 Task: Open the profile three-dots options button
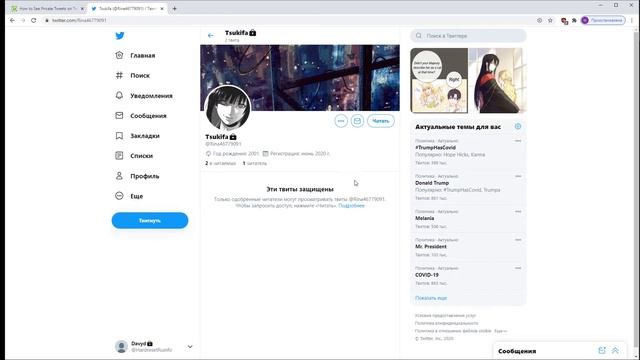tap(341, 121)
